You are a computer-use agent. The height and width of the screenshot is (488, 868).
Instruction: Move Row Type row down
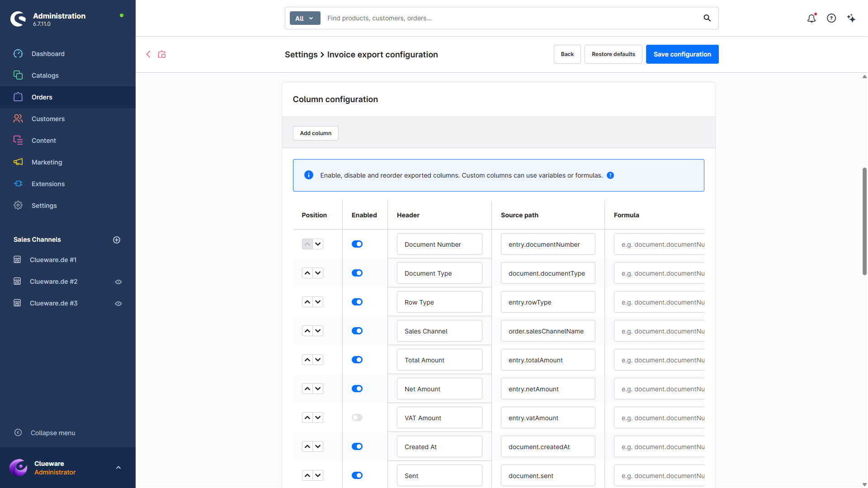point(318,302)
